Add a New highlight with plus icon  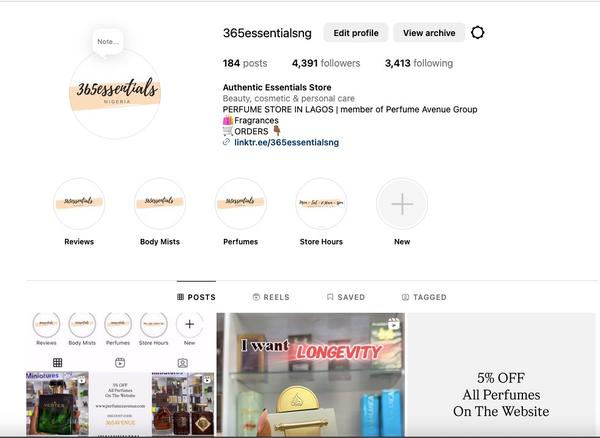point(402,204)
